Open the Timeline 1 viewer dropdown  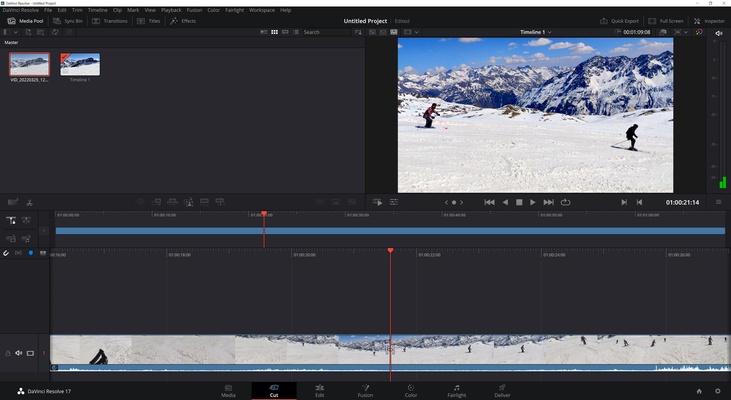pos(536,32)
